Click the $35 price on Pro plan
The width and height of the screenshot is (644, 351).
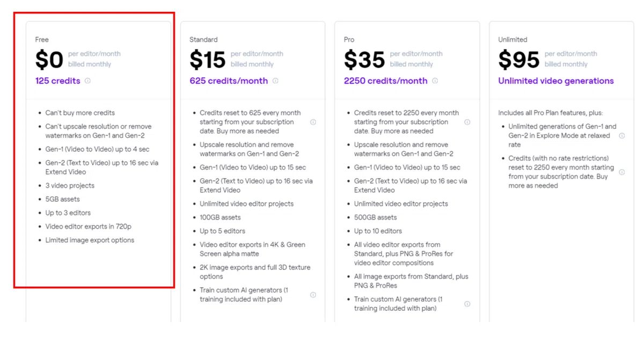click(x=364, y=59)
